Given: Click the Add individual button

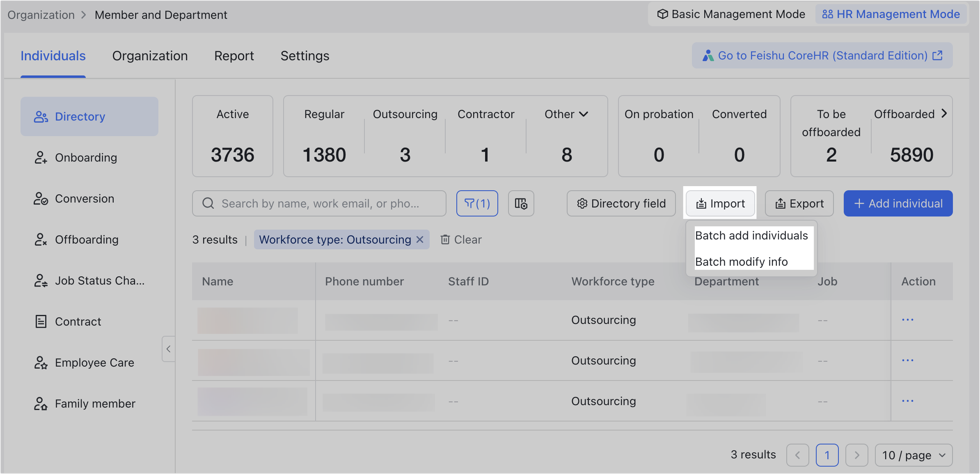Looking at the screenshot, I should (898, 203).
